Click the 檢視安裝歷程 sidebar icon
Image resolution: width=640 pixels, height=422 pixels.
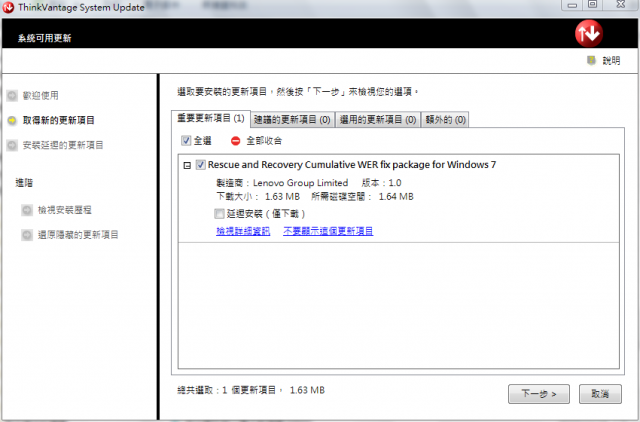[26, 210]
